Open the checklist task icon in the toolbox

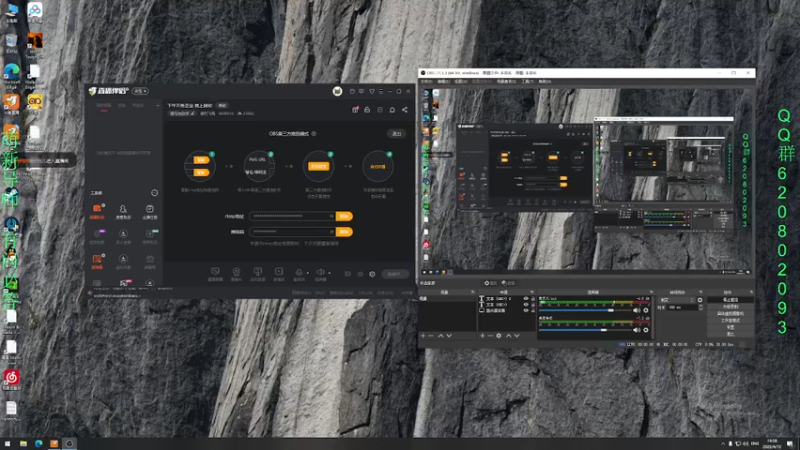149,209
